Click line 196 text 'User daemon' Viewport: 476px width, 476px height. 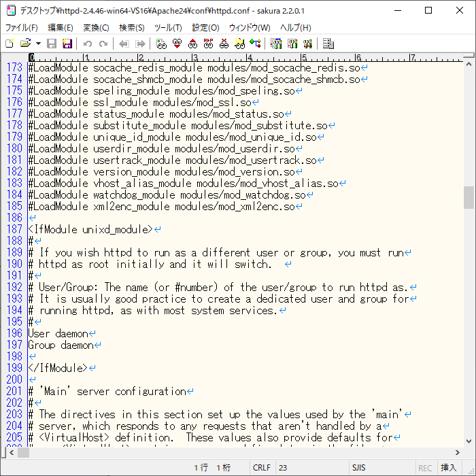tap(58, 334)
